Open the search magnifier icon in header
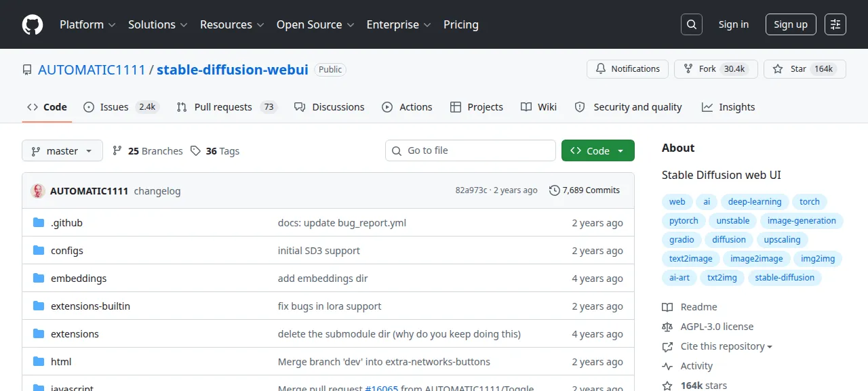This screenshot has height=391, width=868. [691, 24]
